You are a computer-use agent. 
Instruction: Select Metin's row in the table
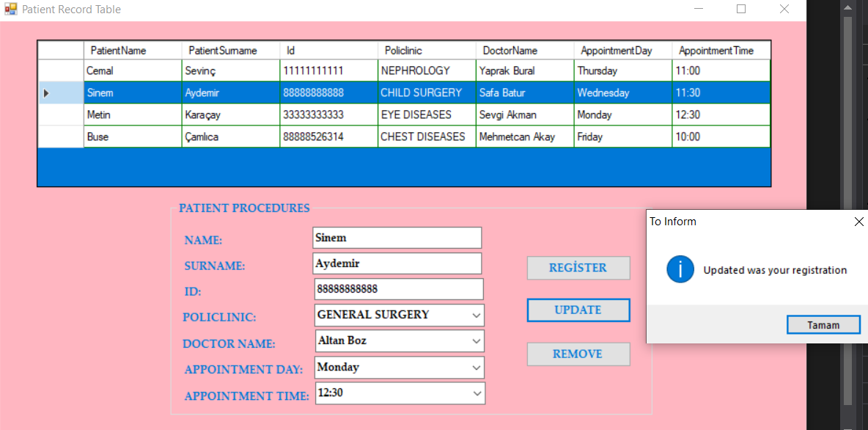click(132, 114)
